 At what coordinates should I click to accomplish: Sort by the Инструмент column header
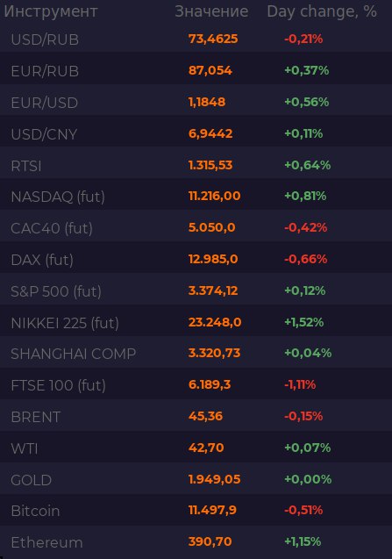pyautogui.click(x=51, y=11)
